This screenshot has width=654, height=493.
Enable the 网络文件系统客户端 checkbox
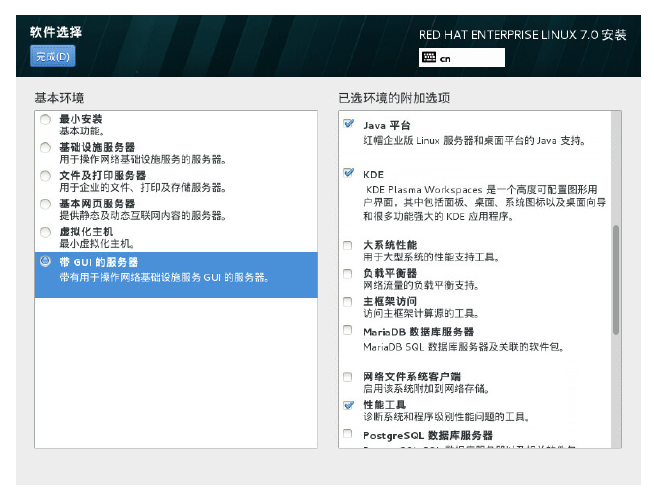click(x=347, y=377)
